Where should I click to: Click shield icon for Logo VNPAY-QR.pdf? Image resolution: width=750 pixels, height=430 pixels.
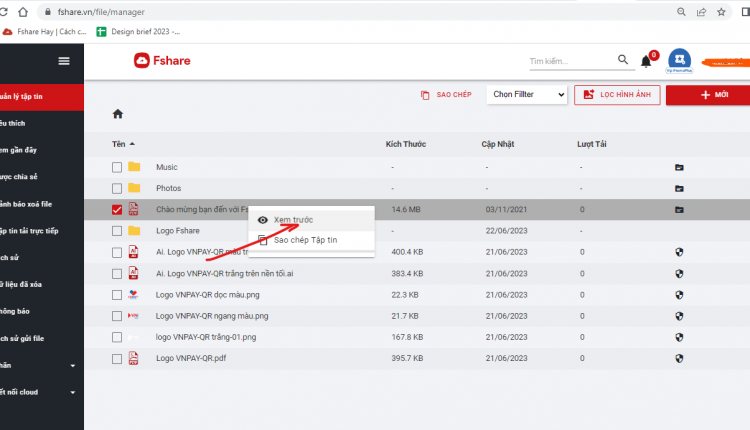point(679,358)
